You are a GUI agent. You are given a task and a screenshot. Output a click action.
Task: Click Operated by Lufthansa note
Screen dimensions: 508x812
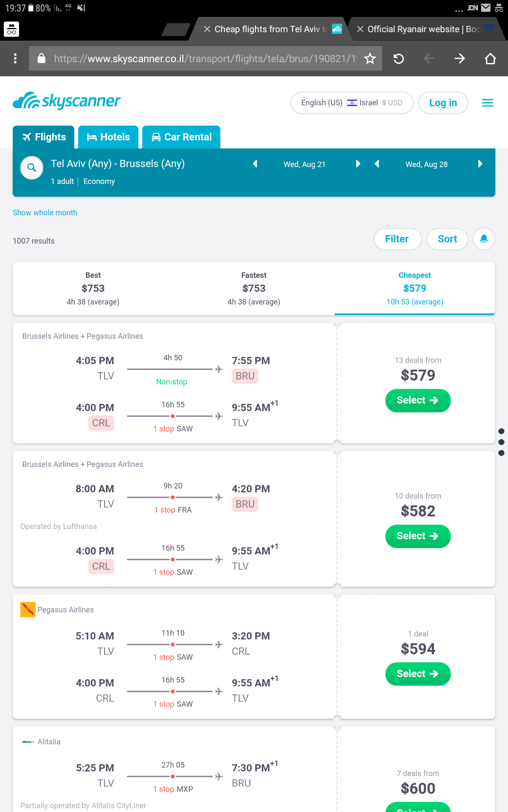[x=58, y=527]
